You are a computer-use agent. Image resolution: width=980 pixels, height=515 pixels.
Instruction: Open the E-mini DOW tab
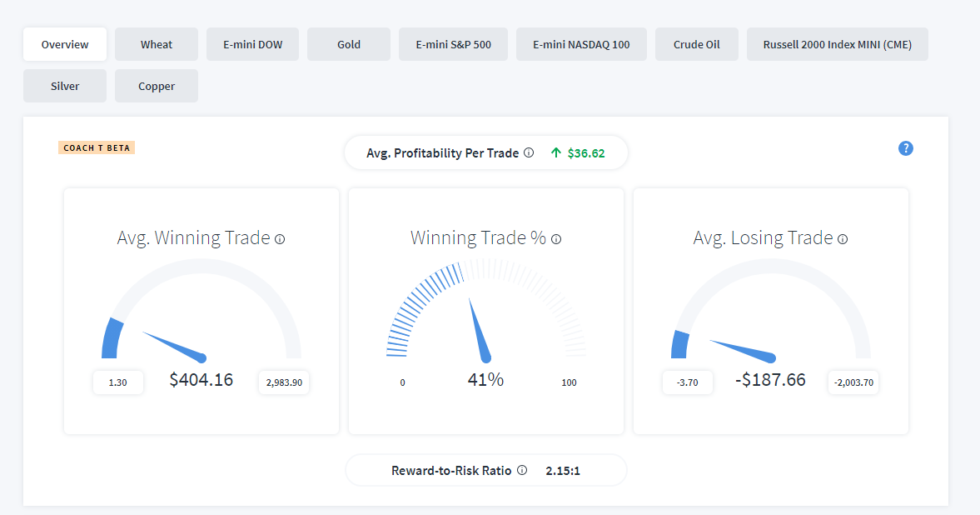tap(252, 44)
